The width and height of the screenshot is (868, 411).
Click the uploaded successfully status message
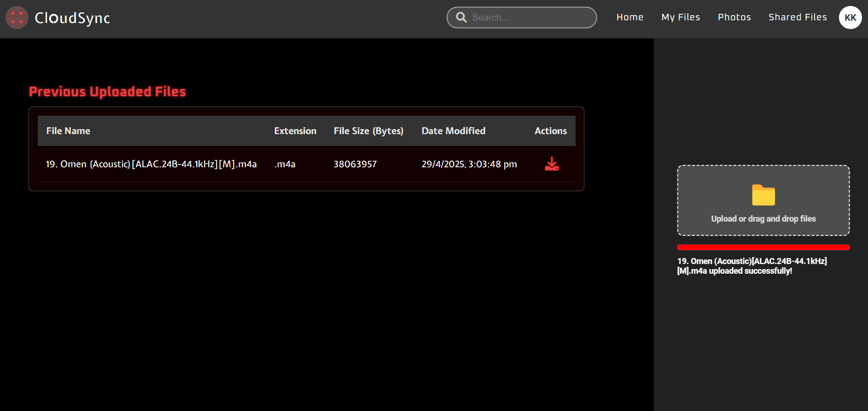coord(751,266)
